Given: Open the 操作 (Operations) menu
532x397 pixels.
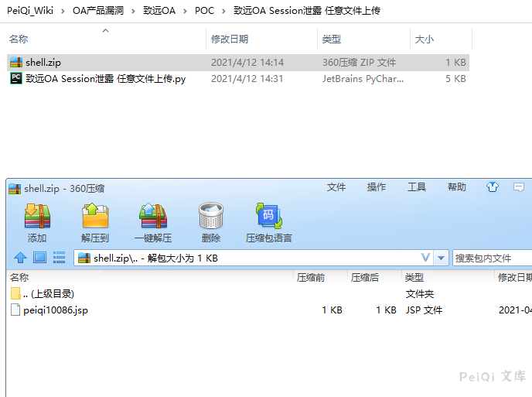Looking at the screenshot, I should point(377,187).
